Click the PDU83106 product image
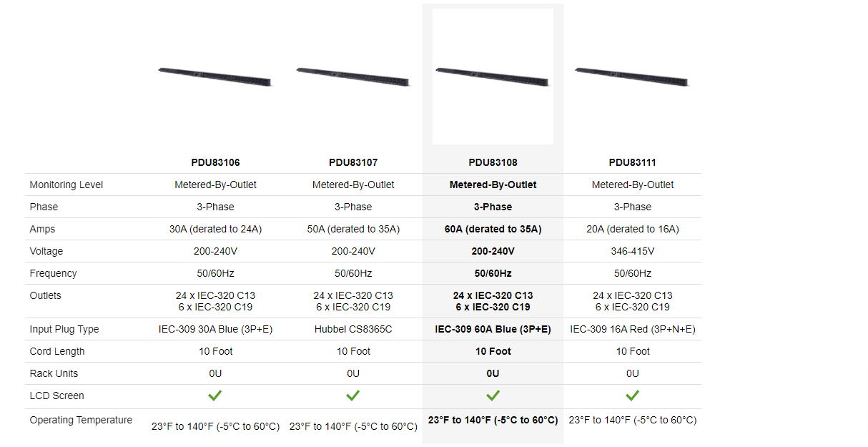868x447 pixels. coord(215,75)
